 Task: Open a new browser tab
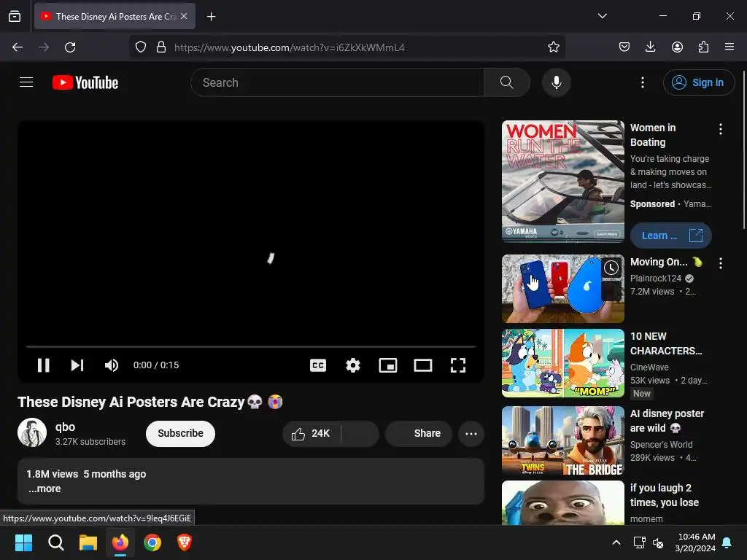point(211,17)
